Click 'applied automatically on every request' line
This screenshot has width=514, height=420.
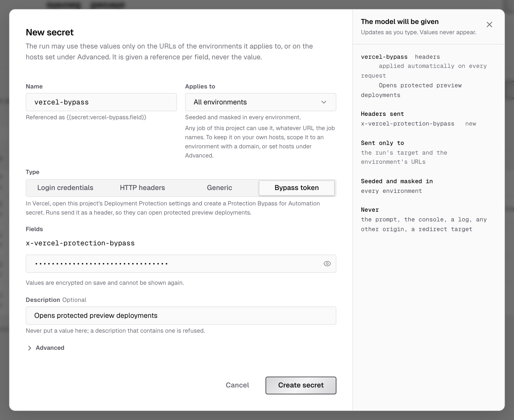[x=424, y=71]
